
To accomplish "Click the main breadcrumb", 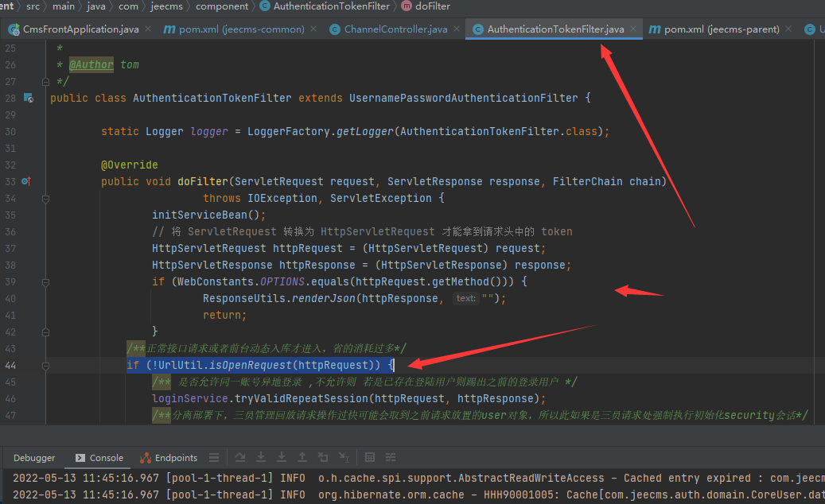I will pyautogui.click(x=64, y=6).
